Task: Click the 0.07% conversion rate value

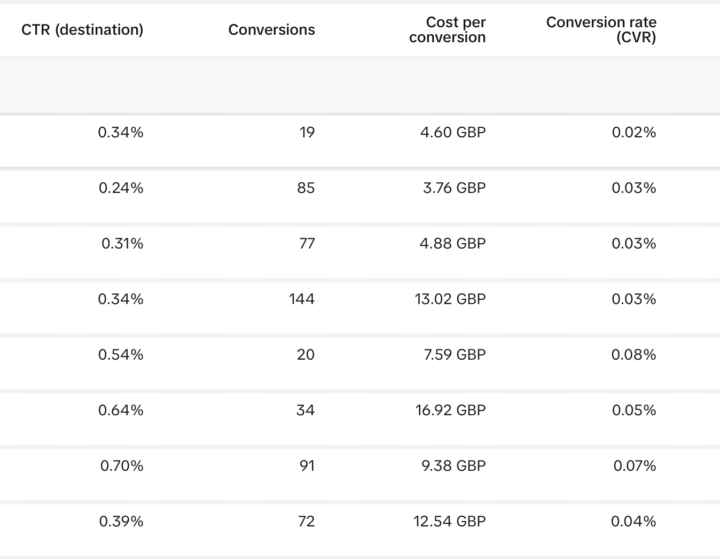Action: (634, 466)
